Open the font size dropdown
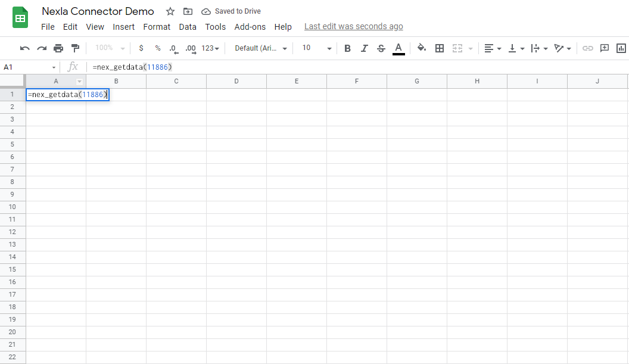The height and width of the screenshot is (364, 629). coord(316,48)
